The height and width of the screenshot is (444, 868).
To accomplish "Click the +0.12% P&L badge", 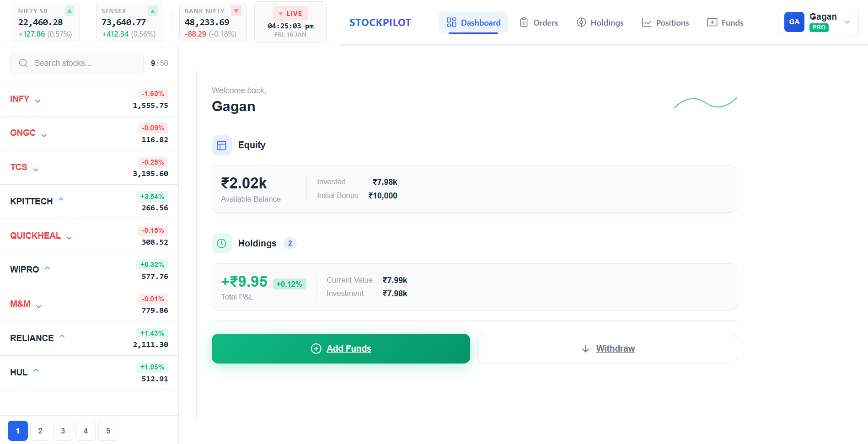I will pos(289,284).
